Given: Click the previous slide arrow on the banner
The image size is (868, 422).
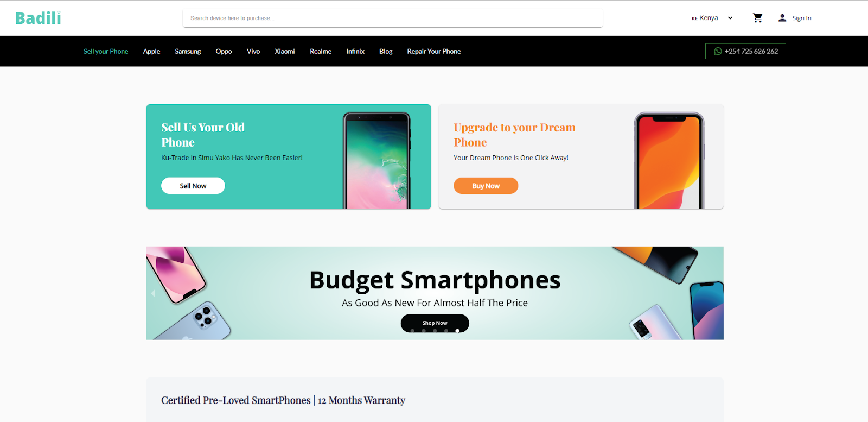Looking at the screenshot, I should pyautogui.click(x=153, y=293).
